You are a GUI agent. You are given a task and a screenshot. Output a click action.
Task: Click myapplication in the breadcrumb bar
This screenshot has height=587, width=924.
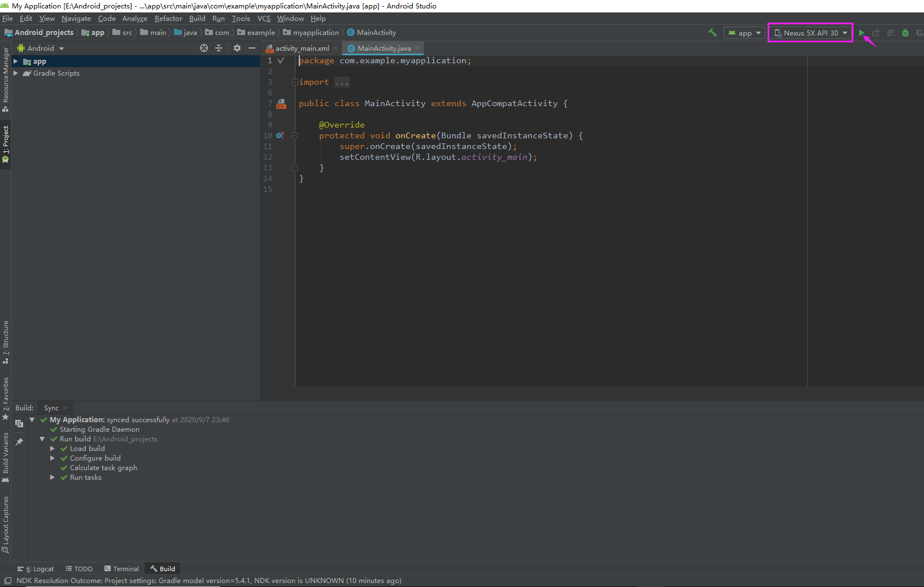point(311,33)
